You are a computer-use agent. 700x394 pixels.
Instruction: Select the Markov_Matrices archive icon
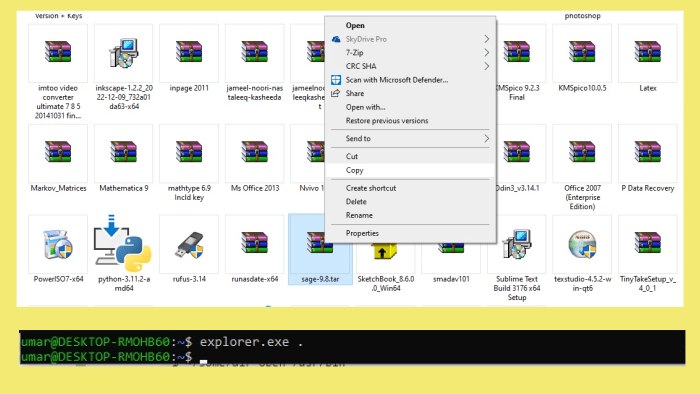coord(58,152)
